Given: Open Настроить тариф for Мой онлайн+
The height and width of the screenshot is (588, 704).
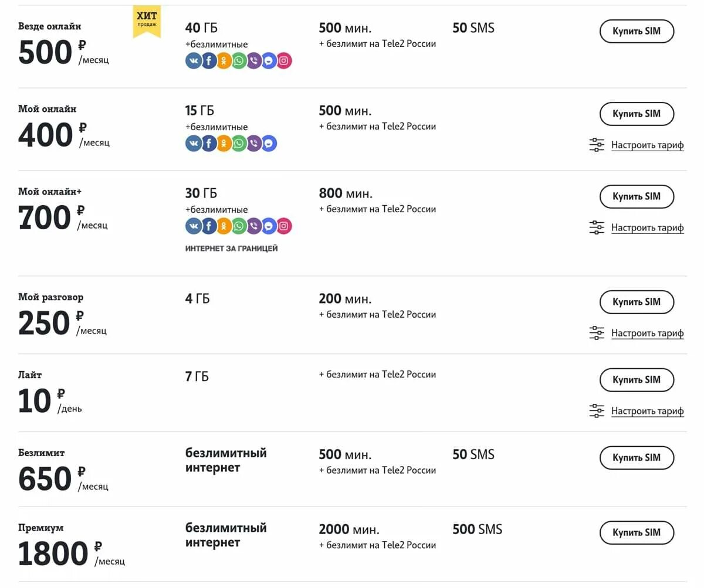Looking at the screenshot, I should click(x=647, y=228).
